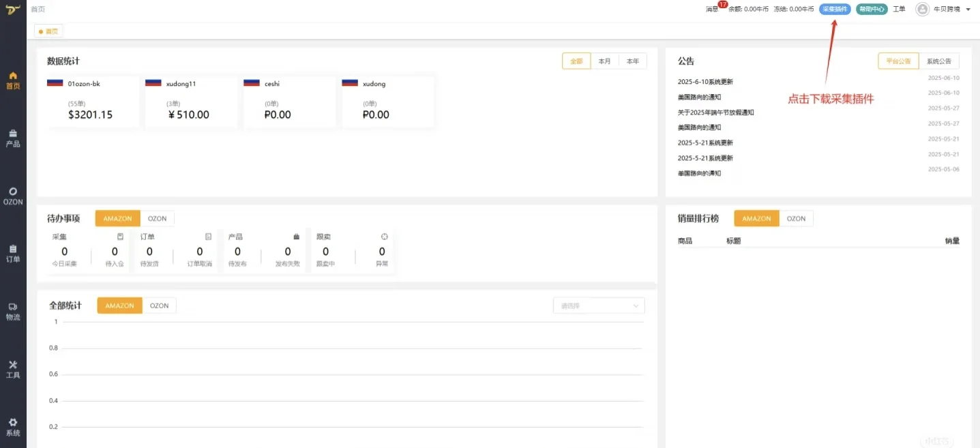Click the 余额: 0.00牛币 balance text
980x448 pixels.
pos(748,10)
